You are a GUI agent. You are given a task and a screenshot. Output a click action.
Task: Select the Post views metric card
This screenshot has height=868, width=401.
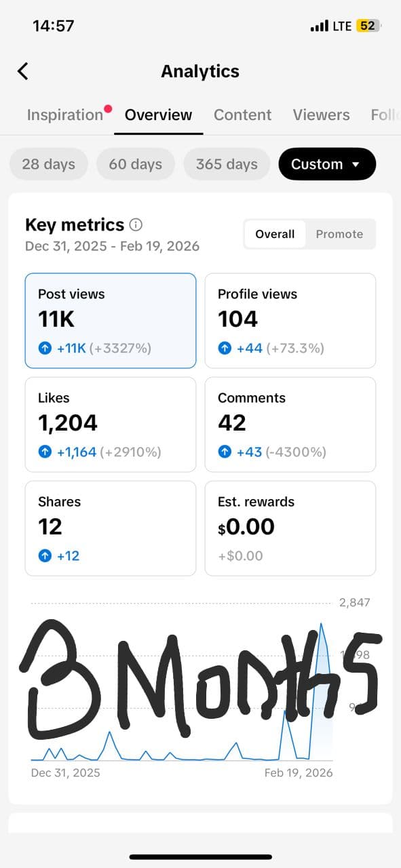[x=110, y=320]
